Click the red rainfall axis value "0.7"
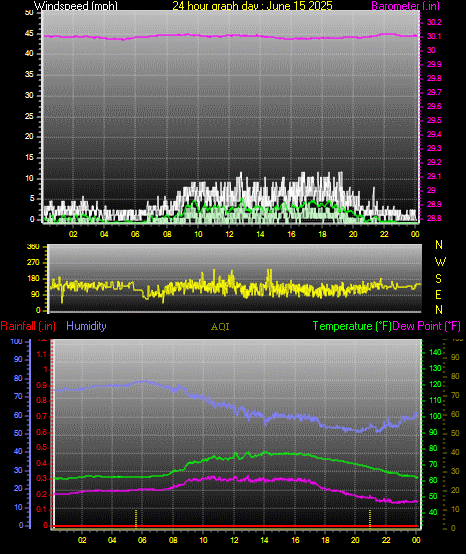Viewport: 466px width, 554px height. click(41, 417)
